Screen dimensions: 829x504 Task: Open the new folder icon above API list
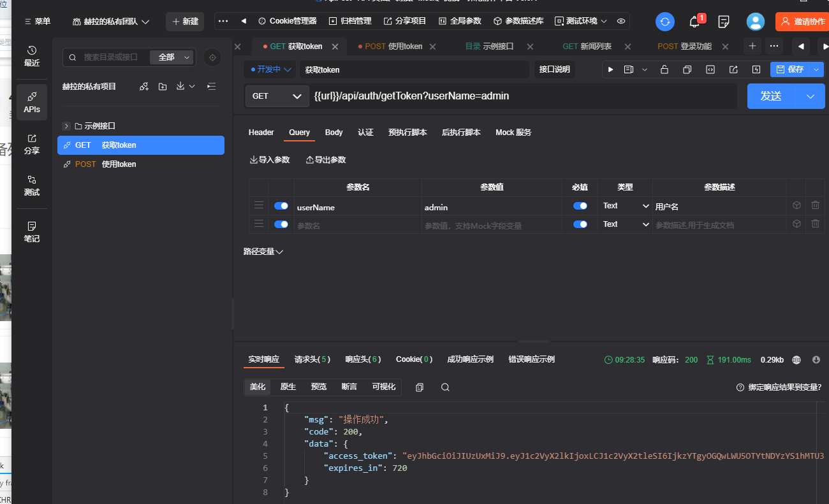(x=161, y=86)
